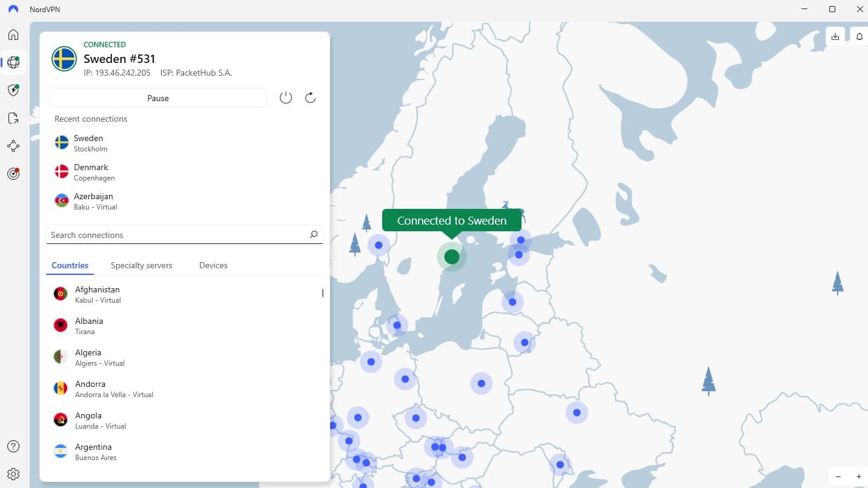Click the country list scrollbar
Screen dimensions: 868x488
(x=323, y=293)
